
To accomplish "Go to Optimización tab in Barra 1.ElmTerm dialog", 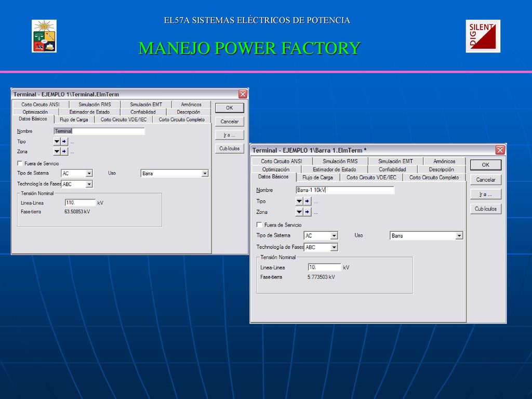I will tap(276, 169).
